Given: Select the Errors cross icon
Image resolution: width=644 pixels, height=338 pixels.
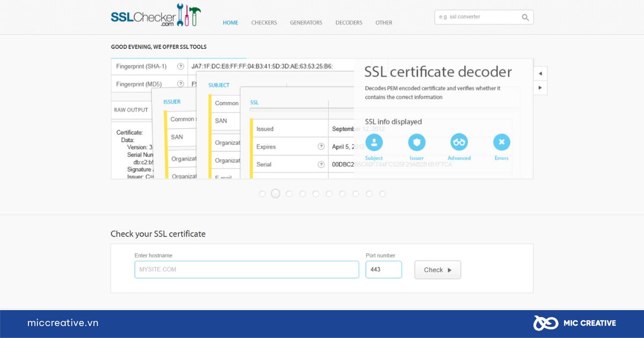Looking at the screenshot, I should (502, 142).
